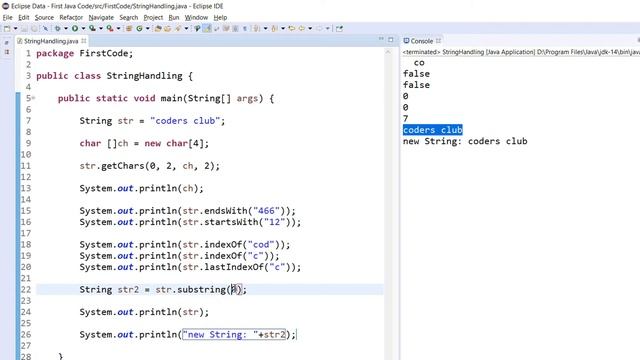Screen dimensions: 640x360
Task: Click the startsWith("12") statement
Action: [190, 222]
